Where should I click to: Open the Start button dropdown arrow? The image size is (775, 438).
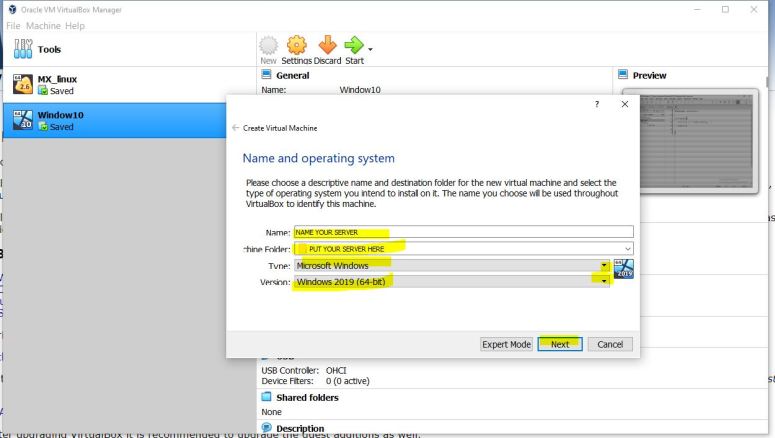(370, 49)
